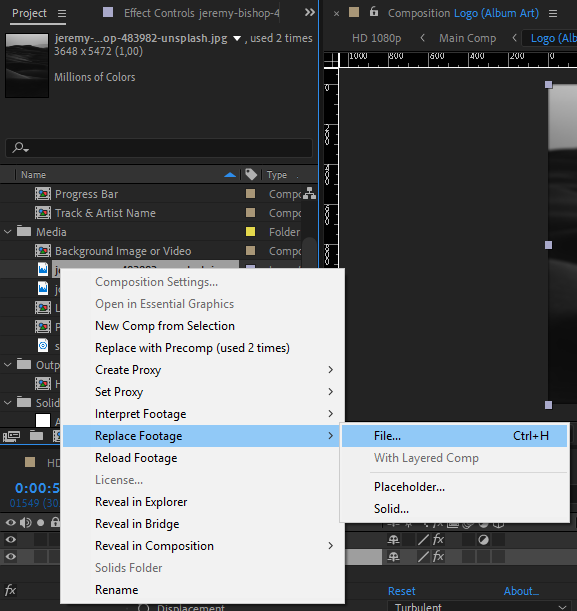Toggle visibility eye of first timeline layer
The width and height of the screenshot is (577, 611).
(x=11, y=540)
